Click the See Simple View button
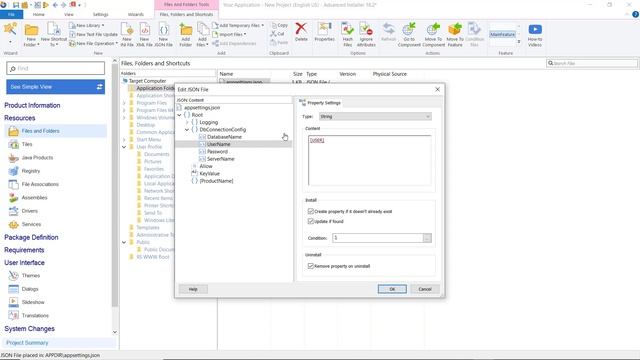 point(56,87)
